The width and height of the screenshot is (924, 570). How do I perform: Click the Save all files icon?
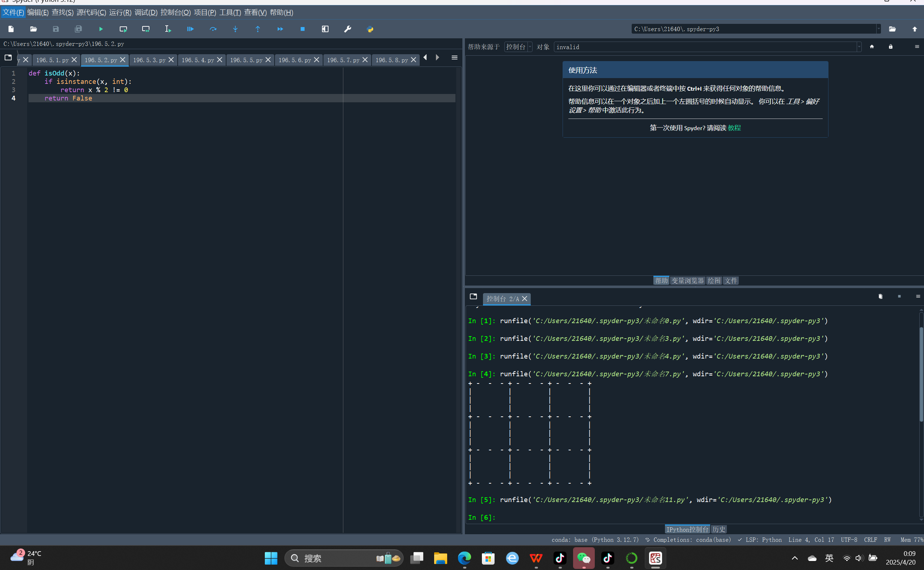coord(78,29)
